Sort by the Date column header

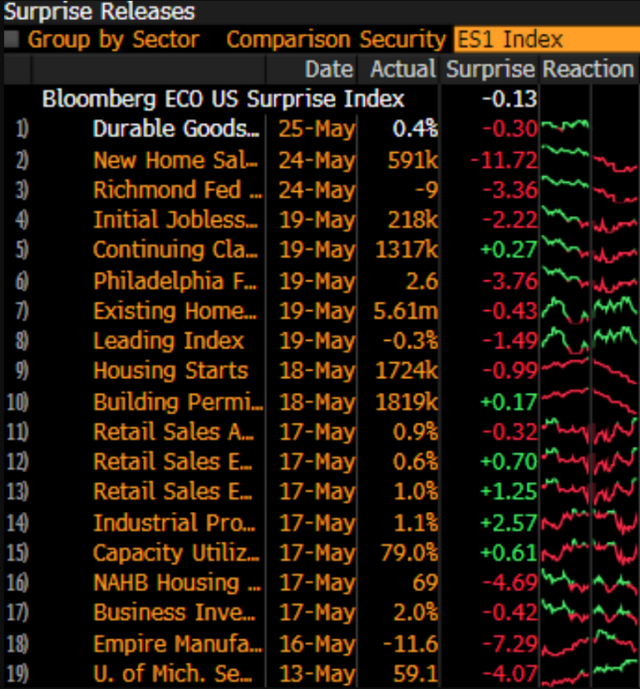[x=329, y=69]
